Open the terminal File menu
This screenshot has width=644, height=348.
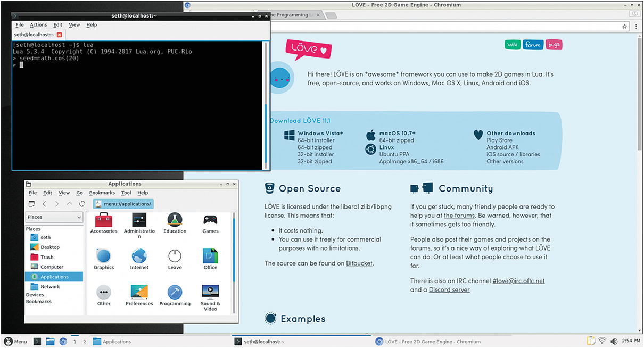click(20, 25)
